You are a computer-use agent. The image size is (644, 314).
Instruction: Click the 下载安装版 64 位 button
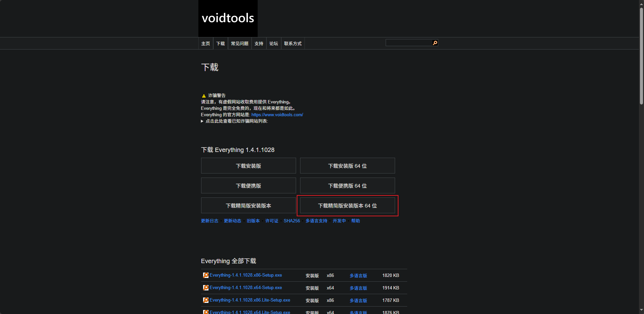point(348,166)
